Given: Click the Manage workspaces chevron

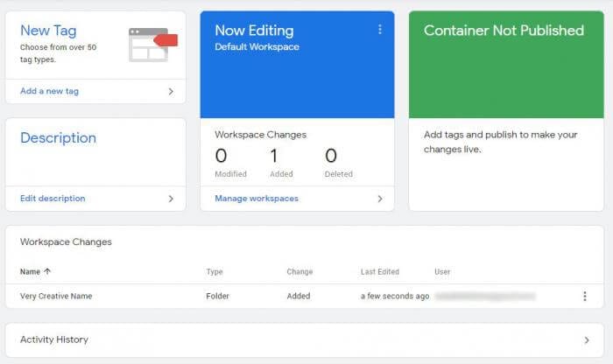Looking at the screenshot, I should 379,199.
